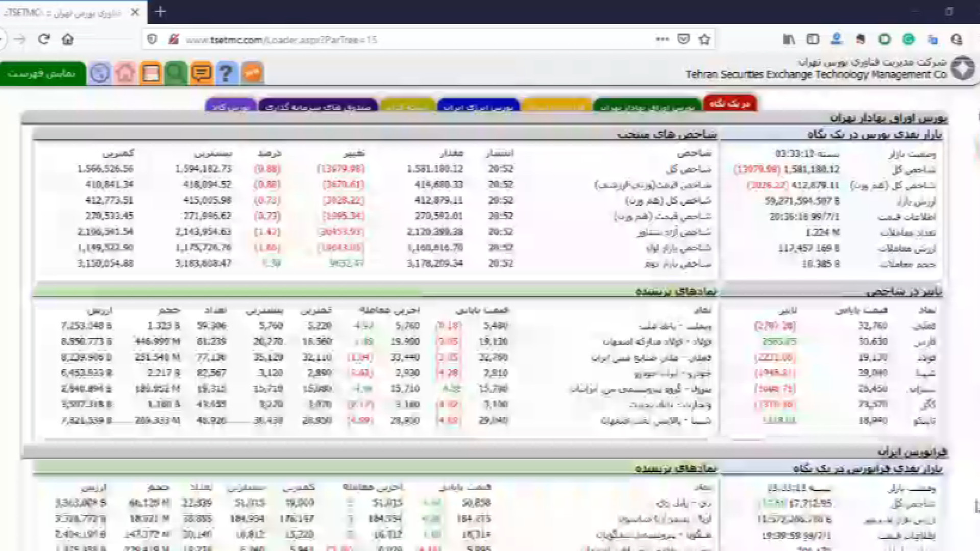Click the green نمایش فهرست button
Viewport: 980px width, 551px height.
(x=42, y=74)
